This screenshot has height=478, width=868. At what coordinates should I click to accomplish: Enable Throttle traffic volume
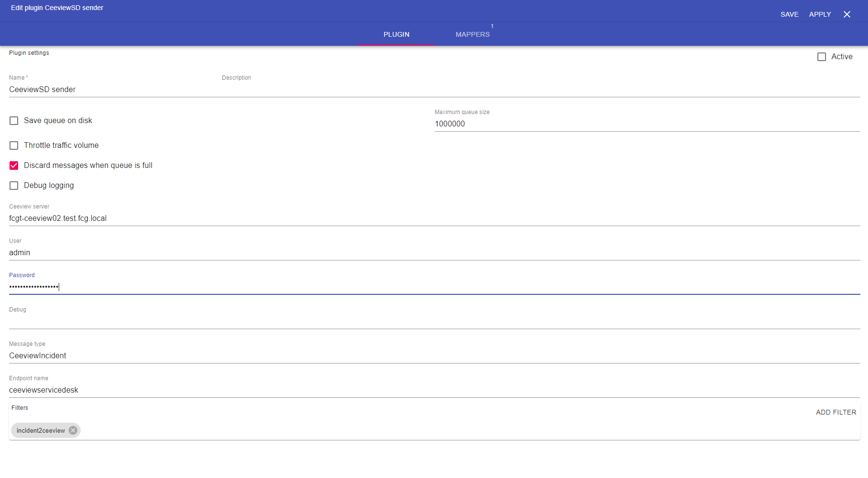coord(14,145)
